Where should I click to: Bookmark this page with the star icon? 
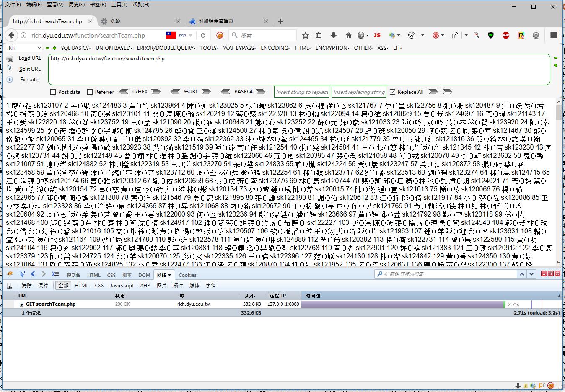306,35
